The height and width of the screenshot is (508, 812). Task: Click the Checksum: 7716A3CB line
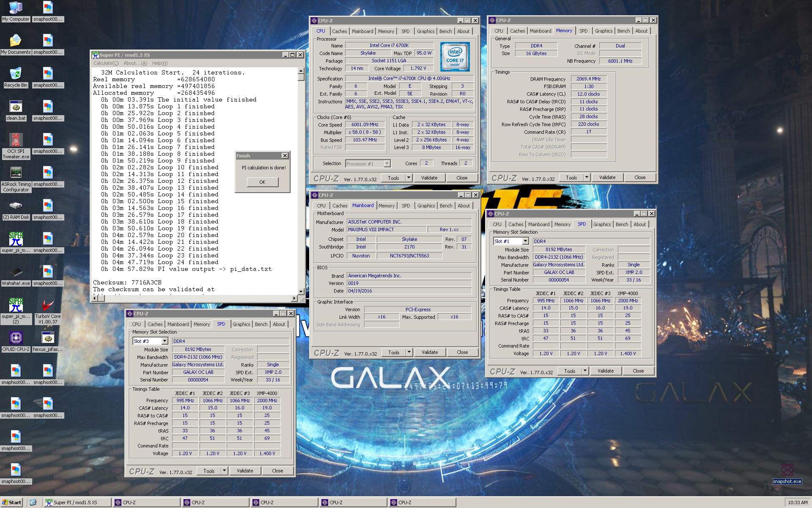click(x=127, y=282)
